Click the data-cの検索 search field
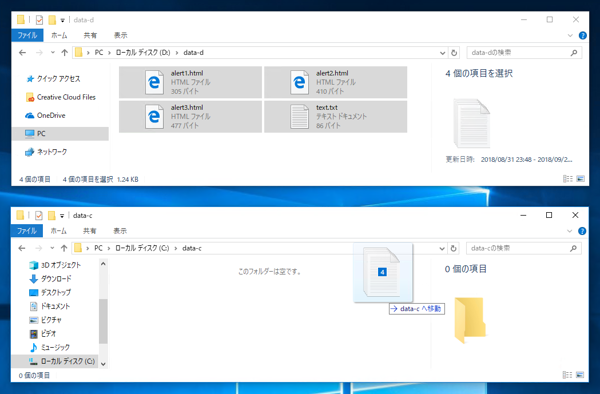This screenshot has width=600, height=394. [x=518, y=248]
